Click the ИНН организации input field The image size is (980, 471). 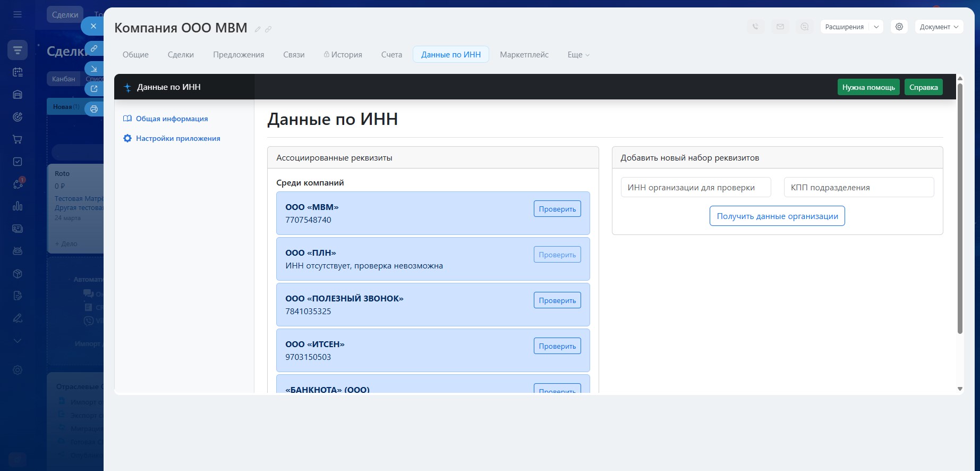click(x=696, y=187)
